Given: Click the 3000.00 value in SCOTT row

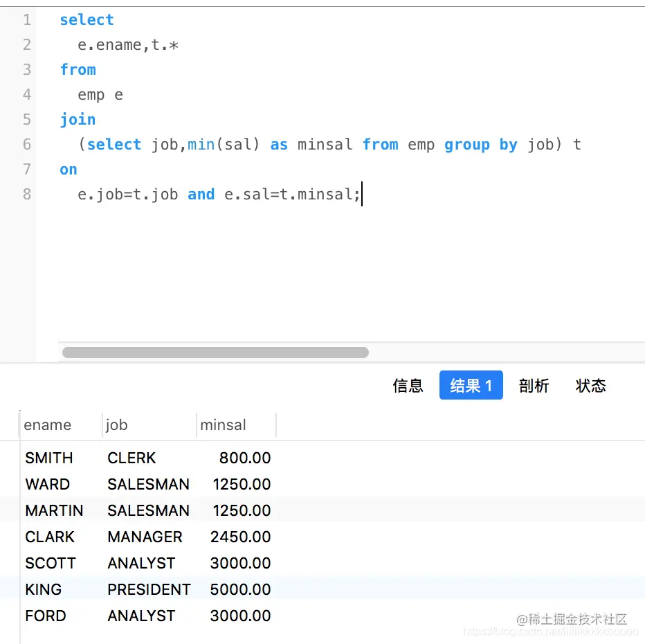Looking at the screenshot, I should coord(241,564).
